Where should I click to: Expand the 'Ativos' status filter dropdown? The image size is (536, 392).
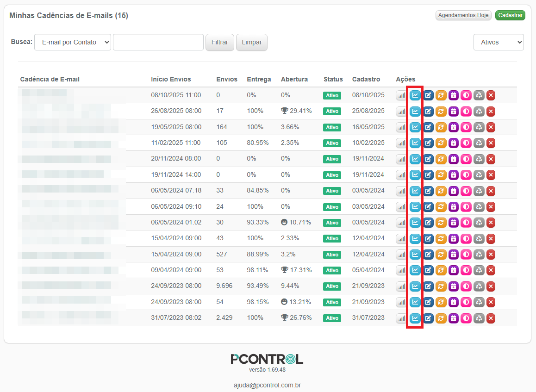tap(498, 42)
